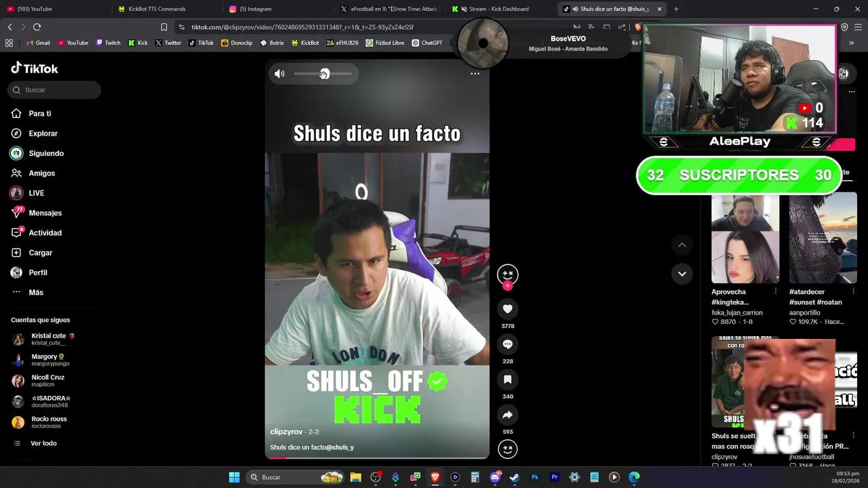Viewport: 868px width, 488px height.
Task: Open the video comments bubble icon
Action: [507, 344]
